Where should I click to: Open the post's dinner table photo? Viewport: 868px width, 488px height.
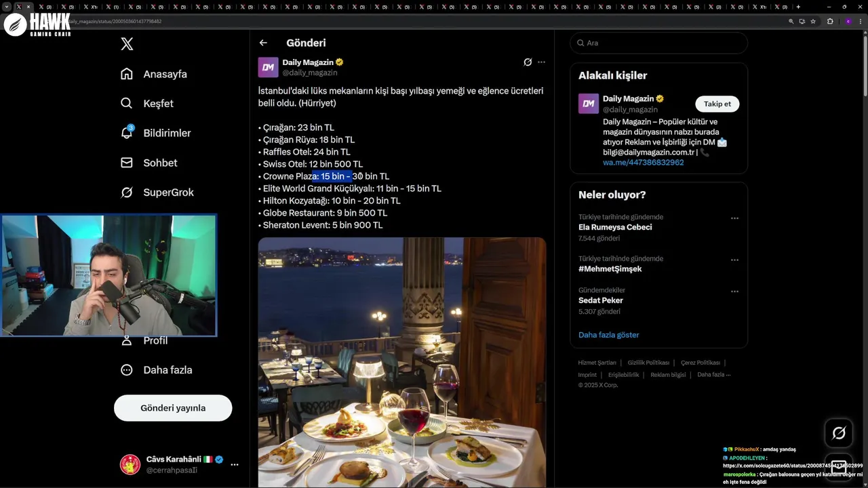[401, 363]
